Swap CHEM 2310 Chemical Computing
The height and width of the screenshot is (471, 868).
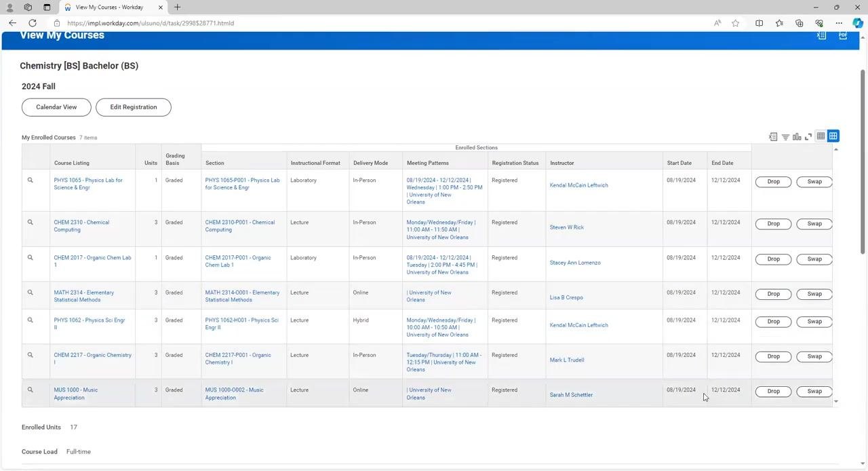pos(814,224)
